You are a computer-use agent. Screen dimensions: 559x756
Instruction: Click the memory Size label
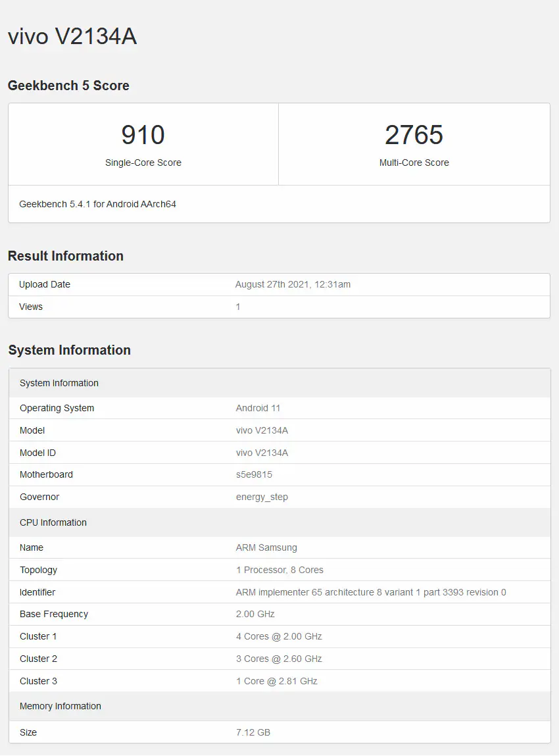click(x=28, y=732)
